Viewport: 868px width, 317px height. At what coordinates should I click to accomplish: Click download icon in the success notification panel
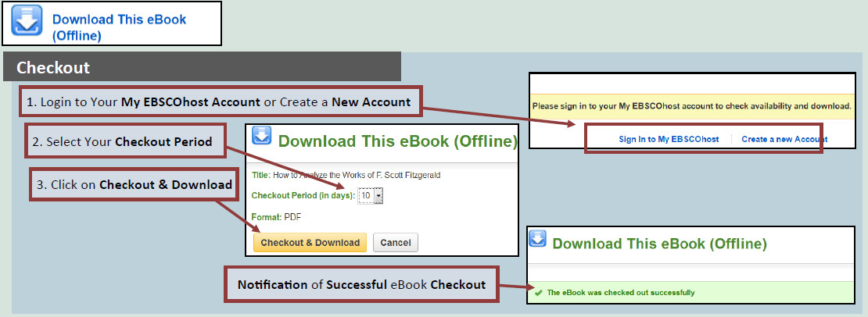537,238
